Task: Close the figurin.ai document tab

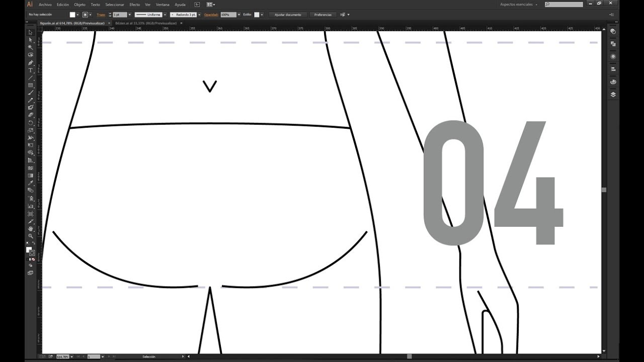Action: [x=109, y=23]
